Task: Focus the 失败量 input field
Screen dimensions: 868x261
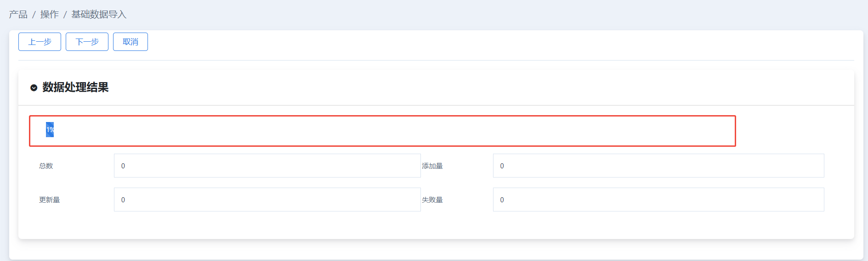Action: [658, 200]
